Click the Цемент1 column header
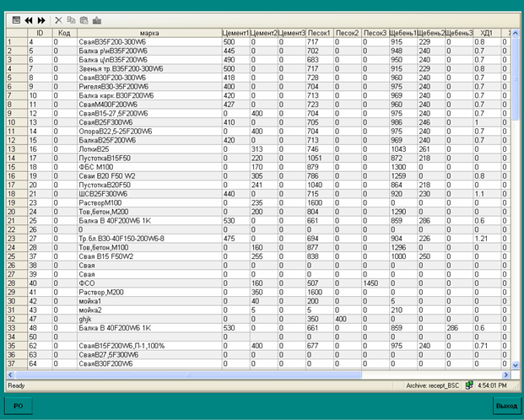The image size is (524, 420). (x=235, y=32)
